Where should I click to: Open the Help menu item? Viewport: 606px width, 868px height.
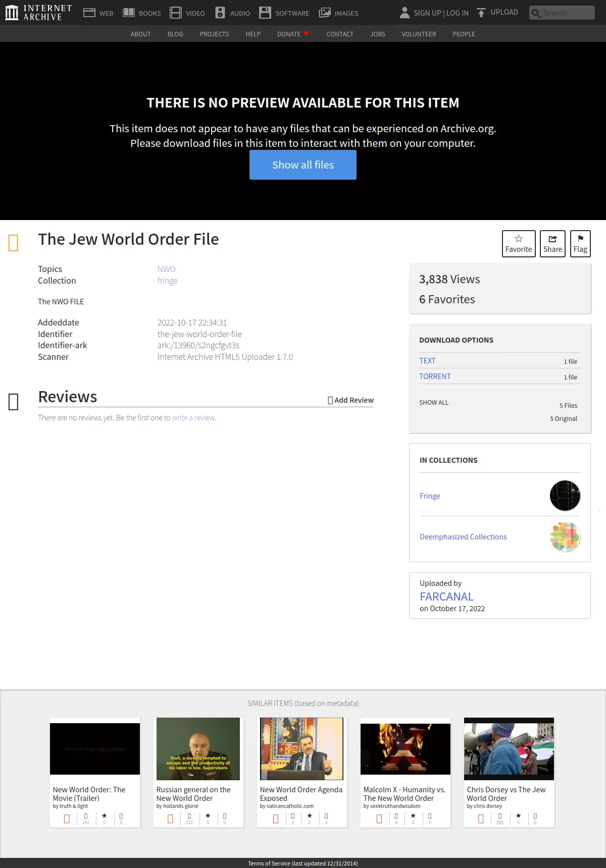coord(253,34)
